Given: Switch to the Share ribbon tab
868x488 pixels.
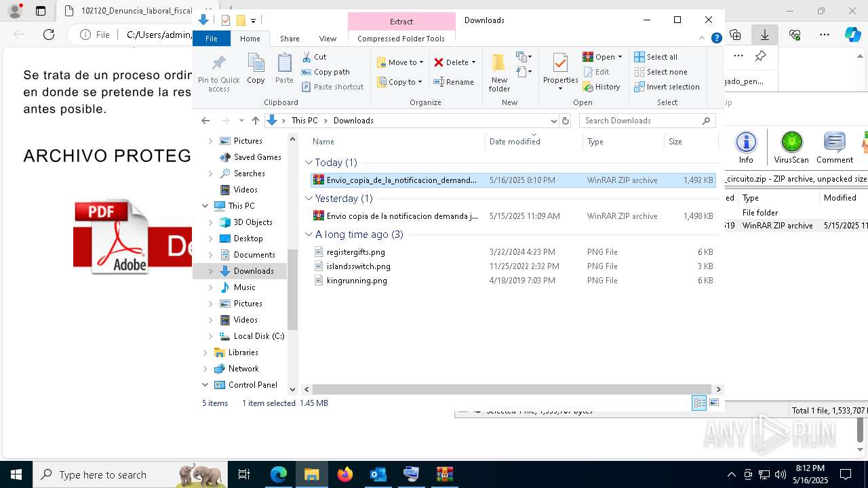Looking at the screenshot, I should pyautogui.click(x=290, y=39).
